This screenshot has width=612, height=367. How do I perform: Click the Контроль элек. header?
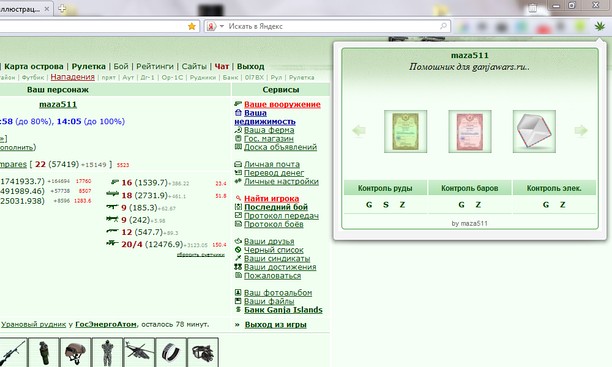[x=554, y=188]
